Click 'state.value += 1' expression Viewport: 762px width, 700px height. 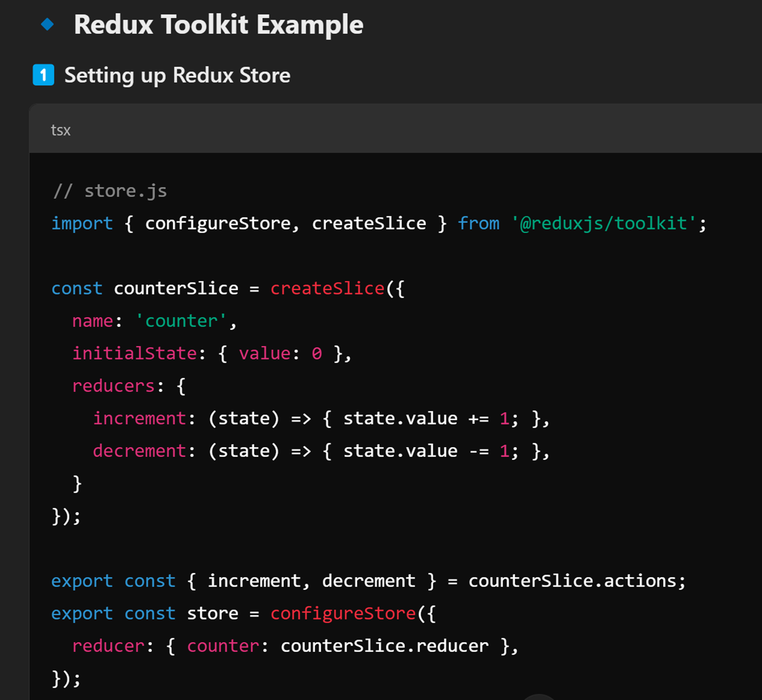pos(426,419)
